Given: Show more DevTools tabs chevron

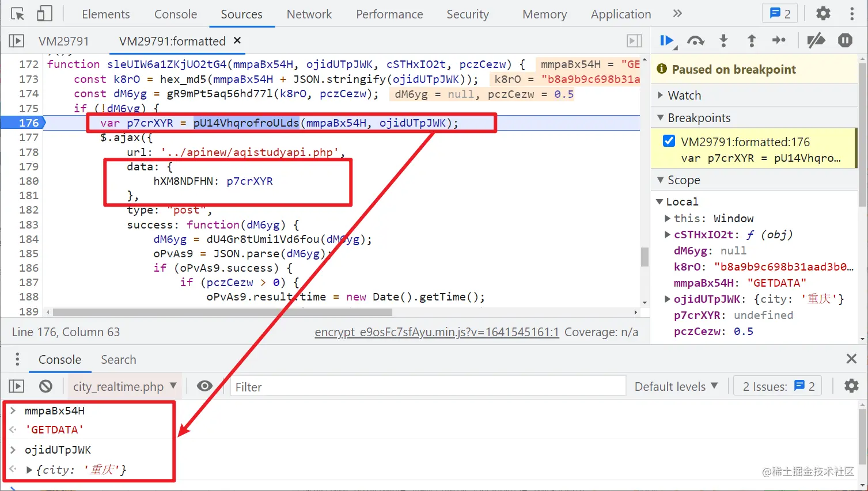Looking at the screenshot, I should coord(677,13).
